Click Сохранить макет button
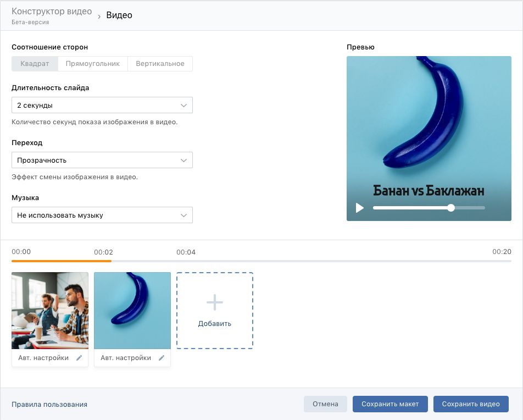 tap(390, 404)
